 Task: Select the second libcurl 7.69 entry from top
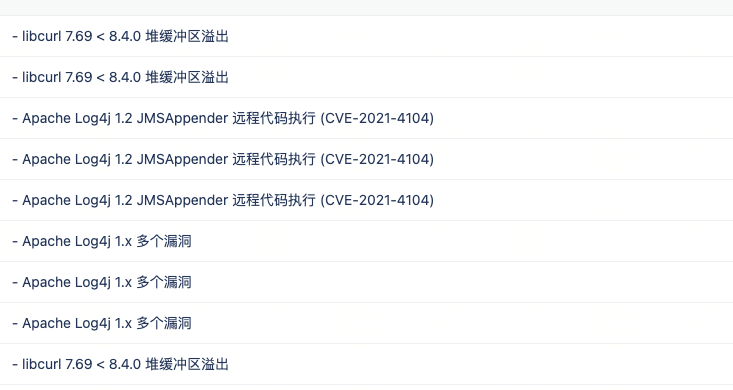[x=366, y=77]
